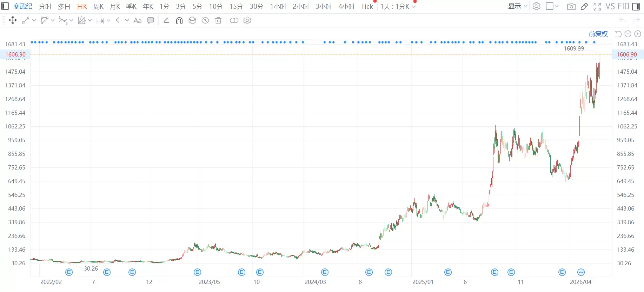The width and height of the screenshot is (644, 292).
Task: Add a text annotation with Aa tool
Action: 138,20
